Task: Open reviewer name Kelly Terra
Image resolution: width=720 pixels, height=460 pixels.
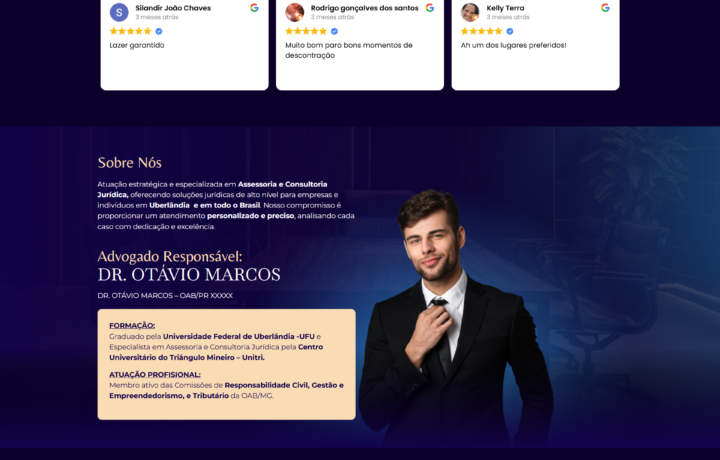Action: point(505,8)
